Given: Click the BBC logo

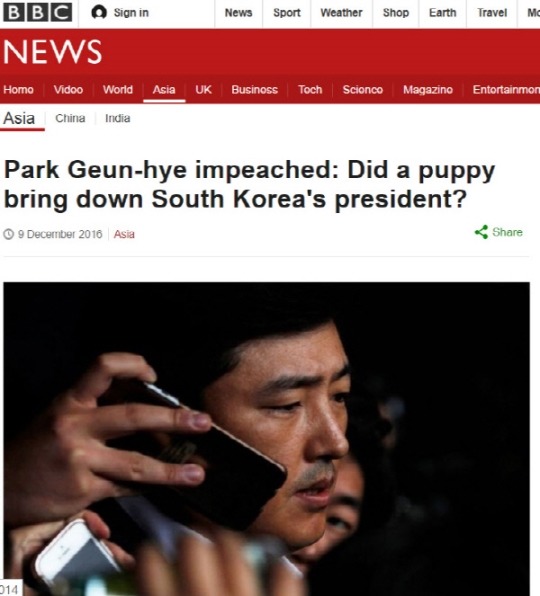Looking at the screenshot, I should pyautogui.click(x=37, y=13).
